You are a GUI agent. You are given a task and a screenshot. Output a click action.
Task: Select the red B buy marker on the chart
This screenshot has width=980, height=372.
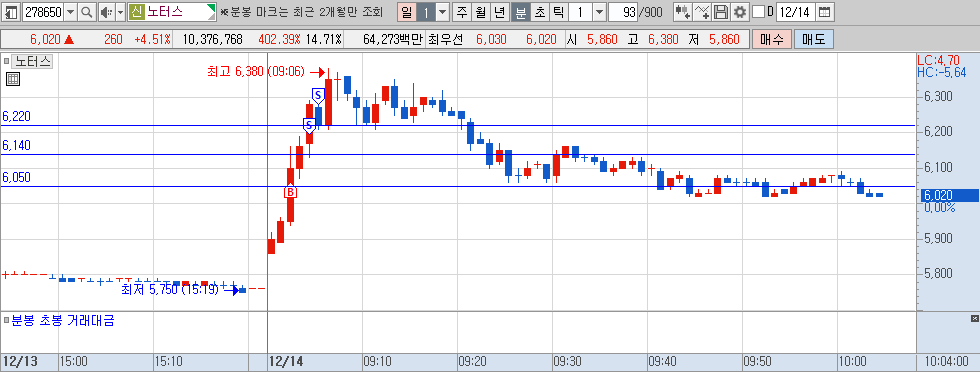click(x=290, y=192)
